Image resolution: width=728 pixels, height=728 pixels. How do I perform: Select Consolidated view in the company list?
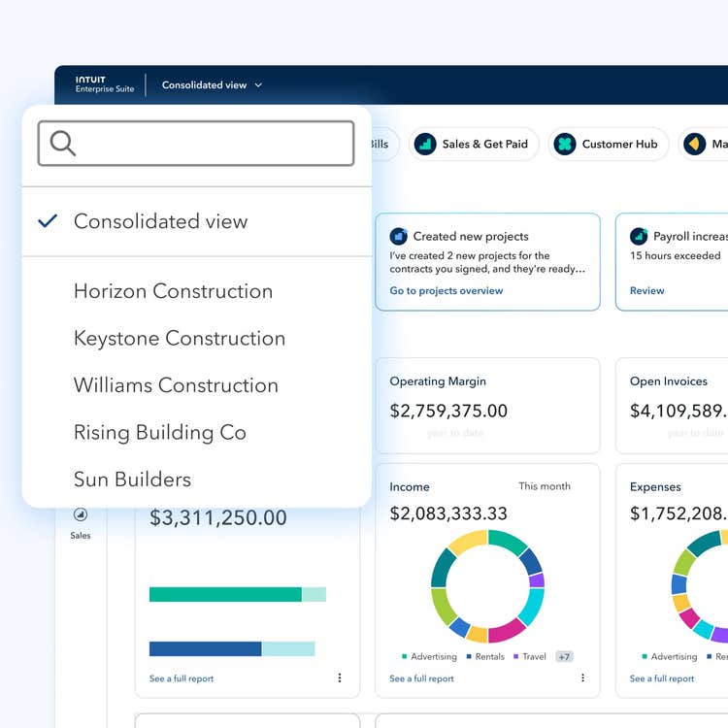196,221
